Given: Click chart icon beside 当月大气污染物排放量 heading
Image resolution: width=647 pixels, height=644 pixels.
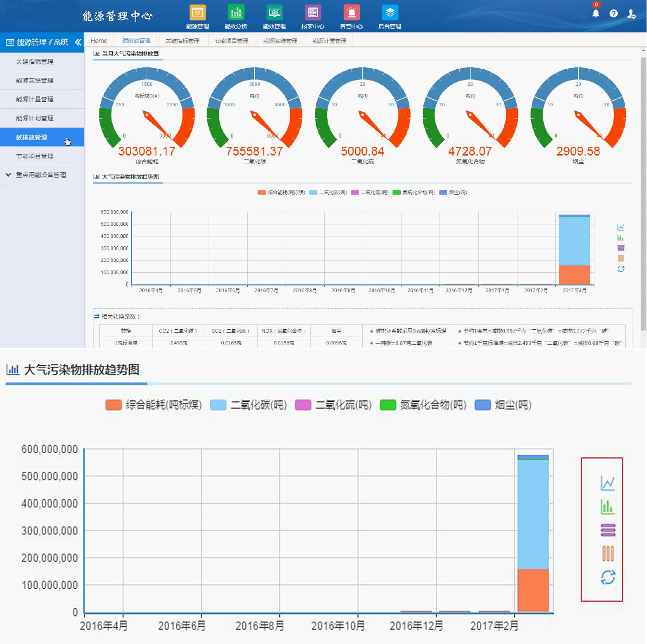Looking at the screenshot, I should tap(97, 54).
